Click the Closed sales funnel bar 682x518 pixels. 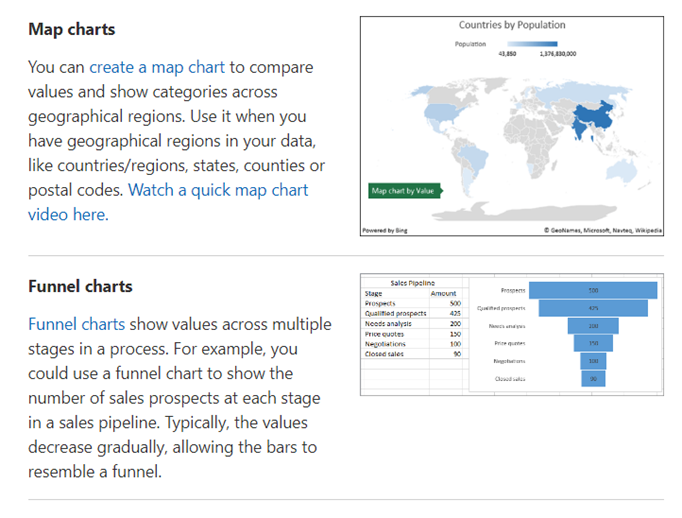click(593, 379)
